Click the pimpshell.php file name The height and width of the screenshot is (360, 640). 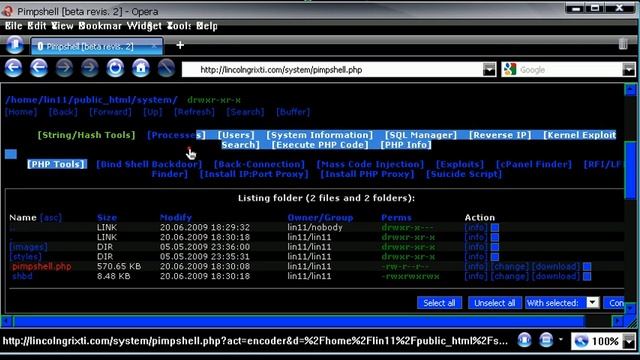pyautogui.click(x=42, y=267)
